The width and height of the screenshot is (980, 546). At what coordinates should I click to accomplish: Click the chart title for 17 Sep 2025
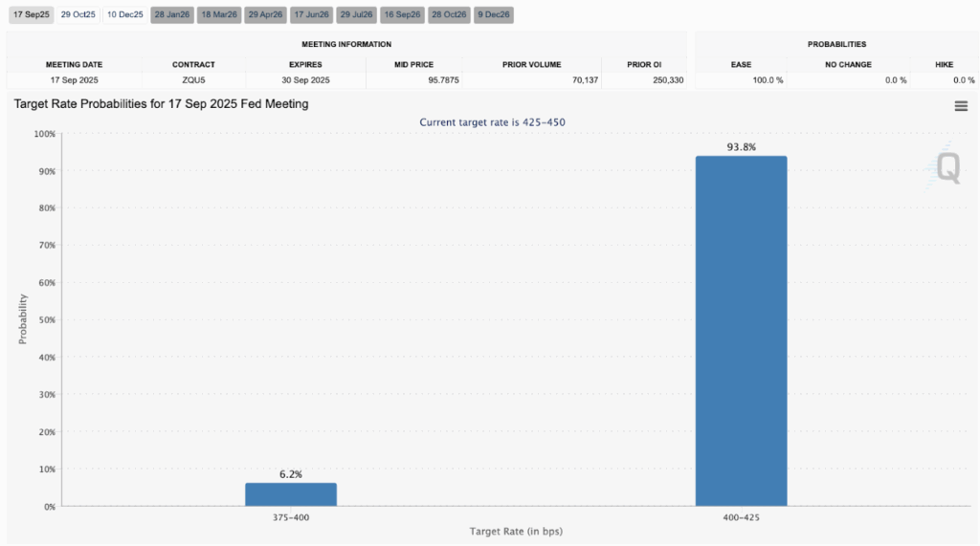(161, 103)
